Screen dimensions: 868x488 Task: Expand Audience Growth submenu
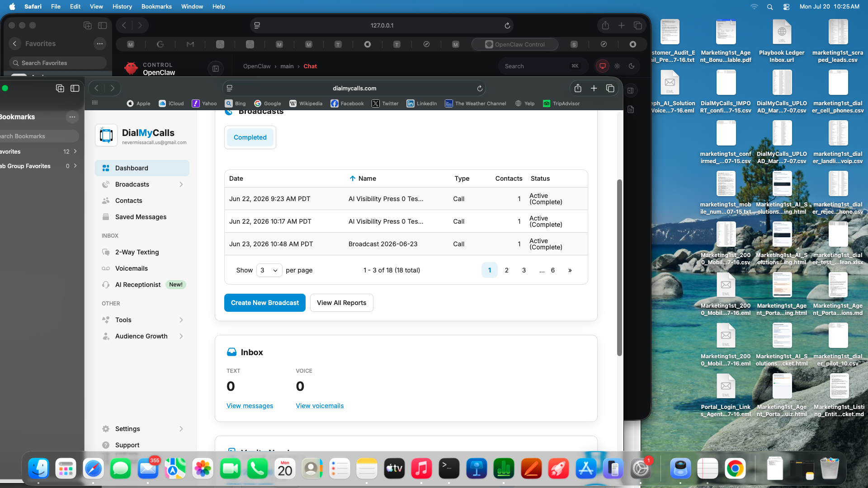[x=181, y=336]
